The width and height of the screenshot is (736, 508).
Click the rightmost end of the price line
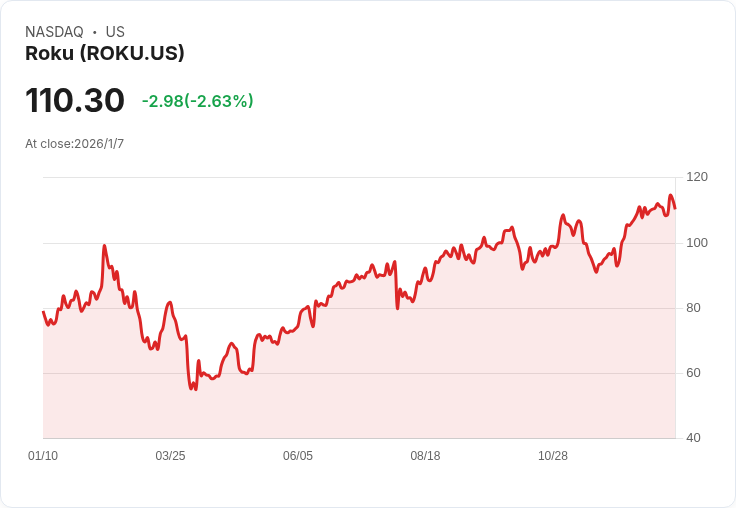pos(675,208)
